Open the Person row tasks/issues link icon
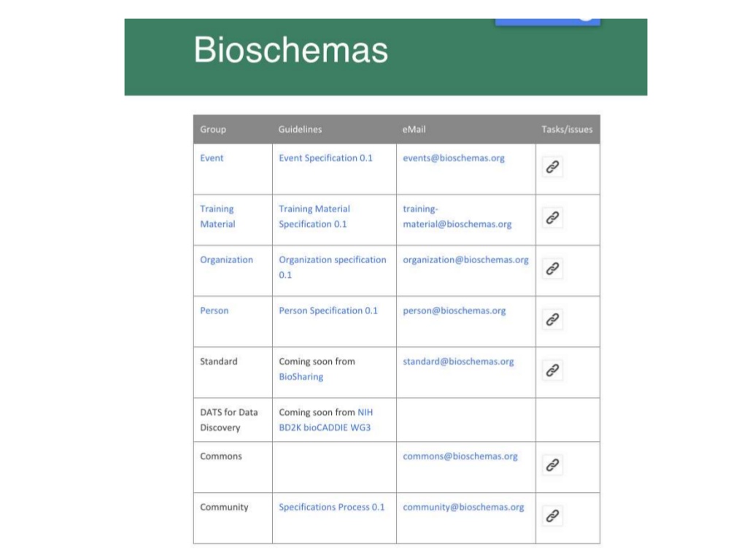 552,319
